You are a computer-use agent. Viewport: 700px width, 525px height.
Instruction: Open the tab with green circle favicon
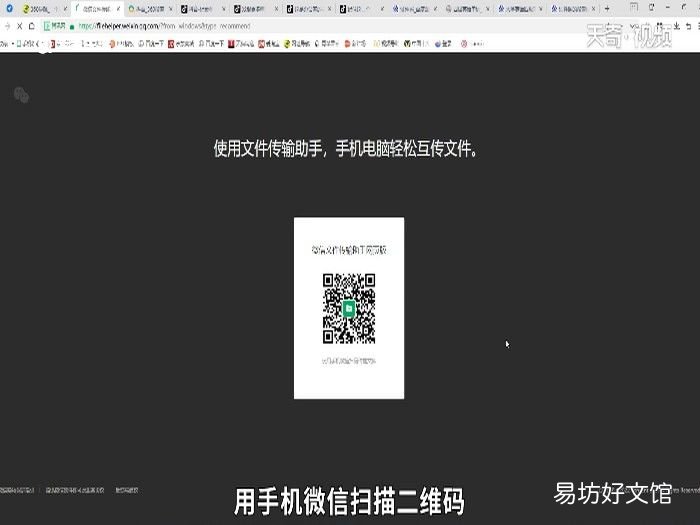click(150, 9)
